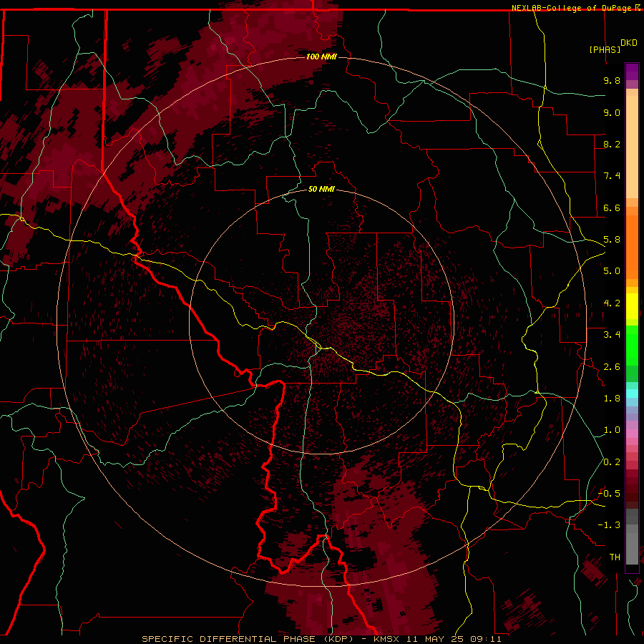This screenshot has width=644, height=644.
Task: Click the 0.2 value on the scale
Action: click(x=612, y=462)
